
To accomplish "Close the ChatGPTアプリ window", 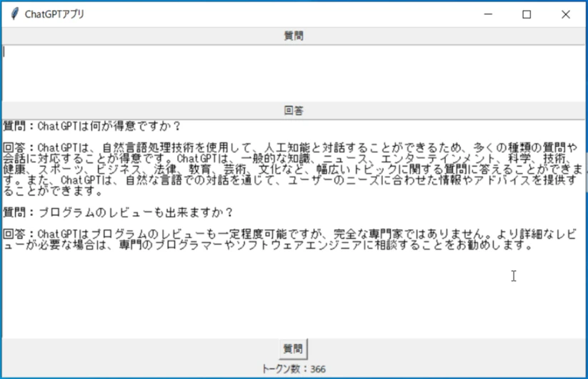I will (566, 14).
